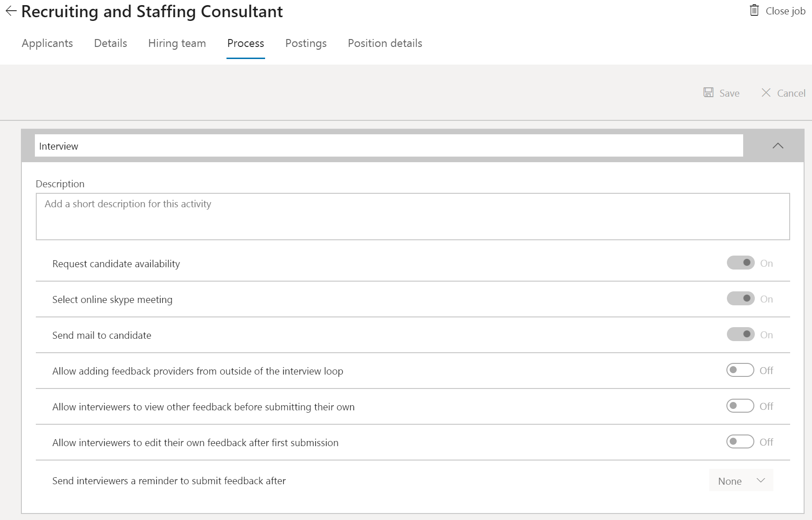The width and height of the screenshot is (812, 520).
Task: Turn off Send mail to candidate
Action: tap(740, 334)
